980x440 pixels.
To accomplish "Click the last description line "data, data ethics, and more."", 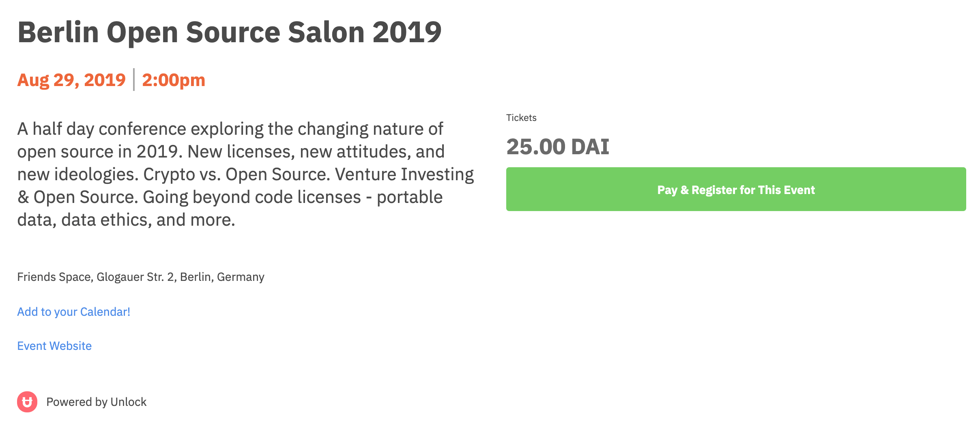I will click(126, 220).
